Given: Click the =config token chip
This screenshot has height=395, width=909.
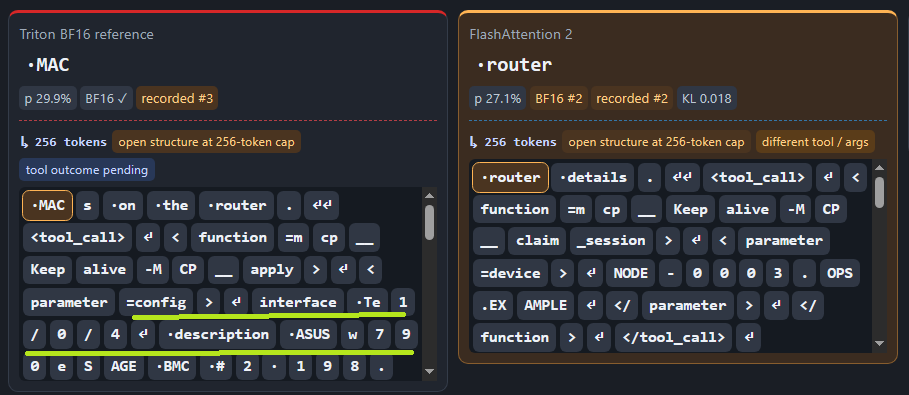Looking at the screenshot, I should coord(156,302).
